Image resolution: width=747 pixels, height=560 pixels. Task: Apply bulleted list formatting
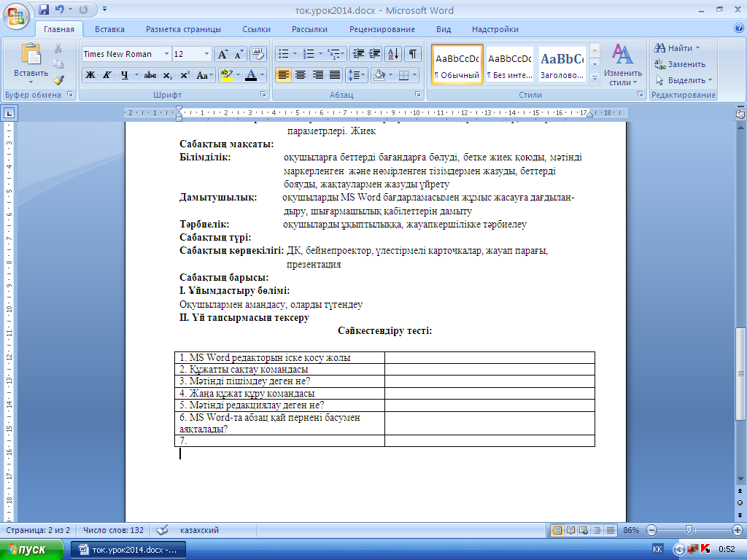click(284, 54)
